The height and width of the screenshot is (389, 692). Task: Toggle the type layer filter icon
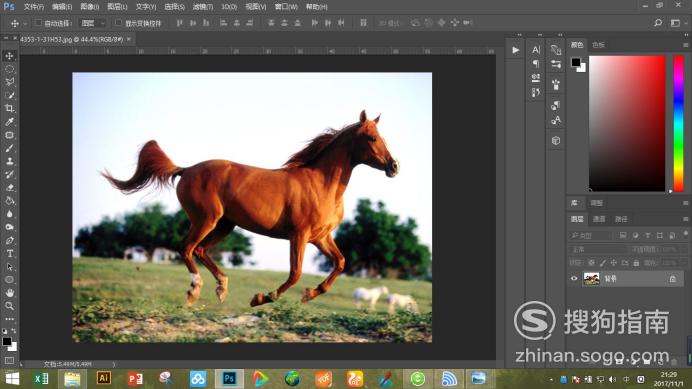pyautogui.click(x=647, y=235)
